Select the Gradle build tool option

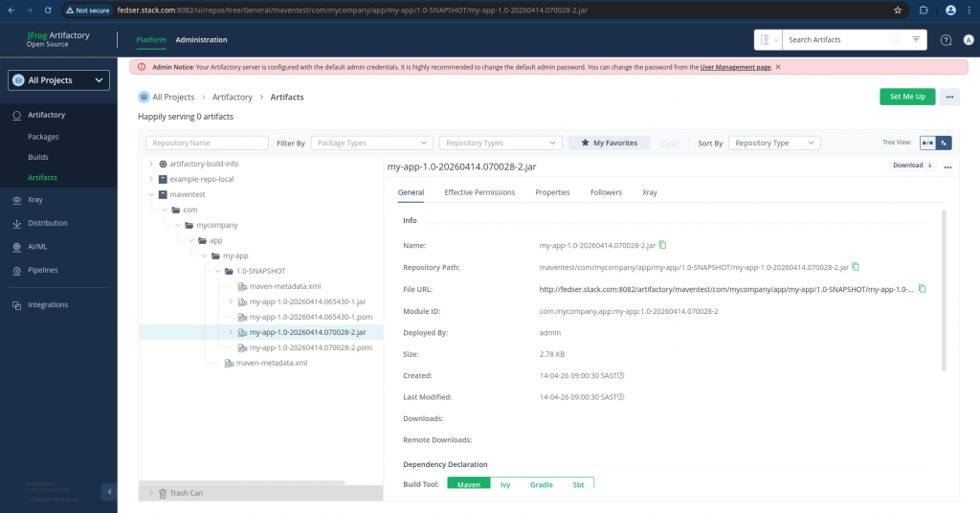coord(541,484)
